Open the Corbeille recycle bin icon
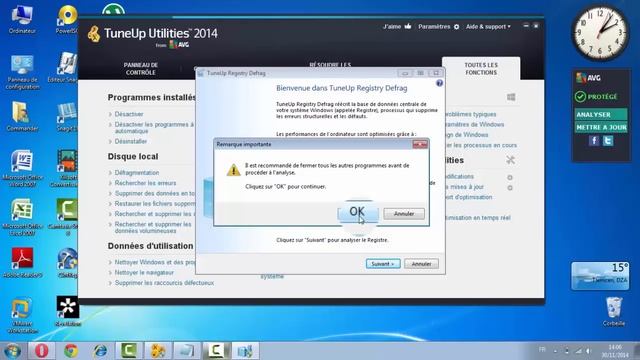The height and width of the screenshot is (360, 640). pyautogui.click(x=613, y=311)
